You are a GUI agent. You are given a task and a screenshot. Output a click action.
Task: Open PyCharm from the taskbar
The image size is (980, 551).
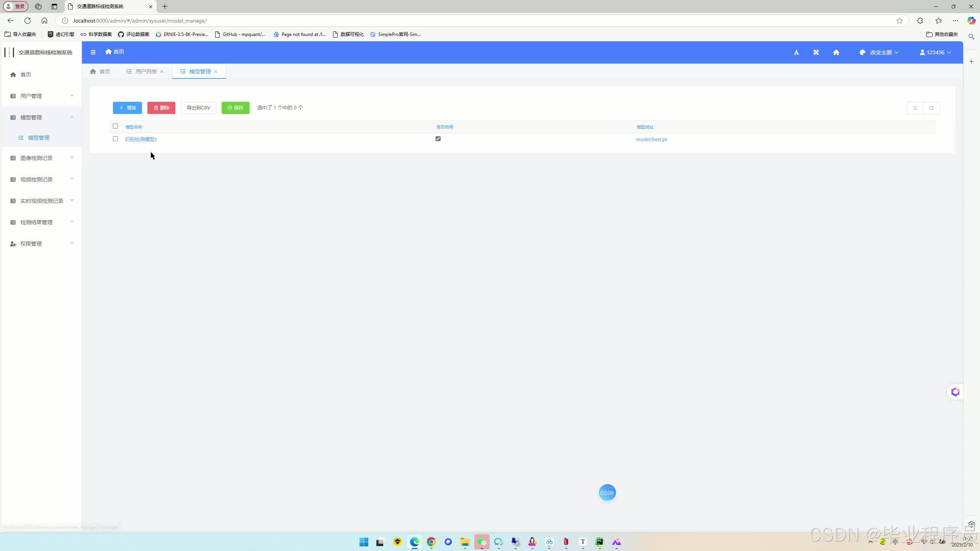pyautogui.click(x=599, y=542)
